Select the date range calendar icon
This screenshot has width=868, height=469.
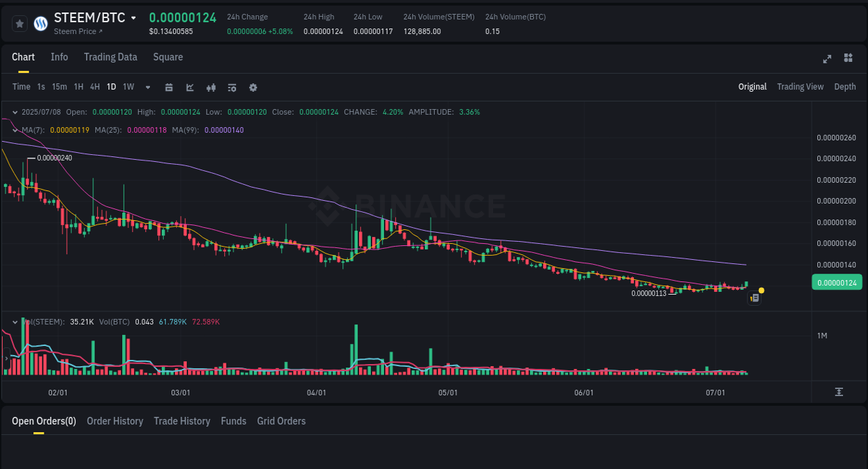tap(169, 87)
